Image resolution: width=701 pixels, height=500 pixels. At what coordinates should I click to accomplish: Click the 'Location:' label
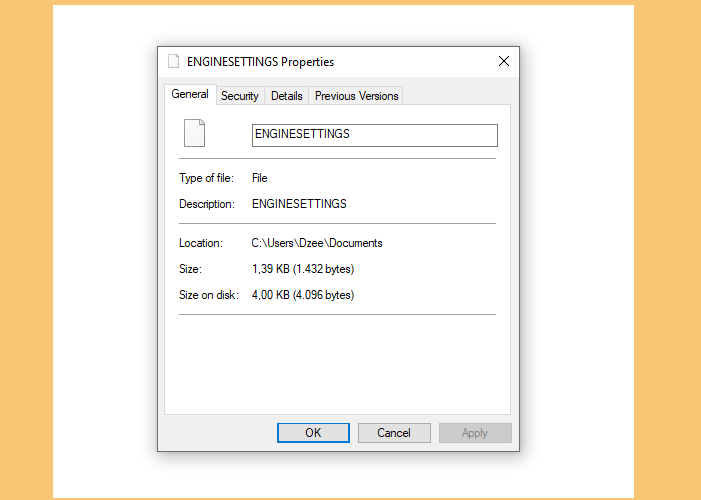(x=201, y=243)
